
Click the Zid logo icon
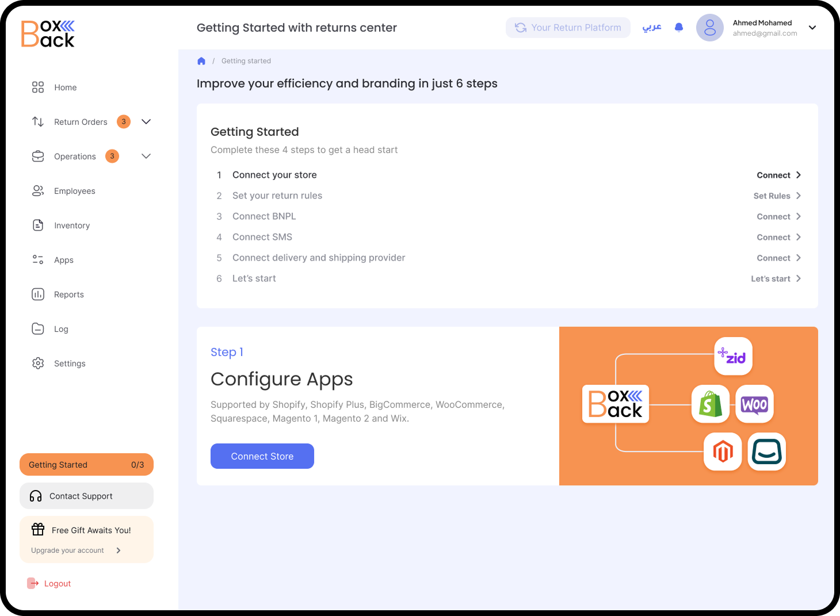(x=733, y=356)
